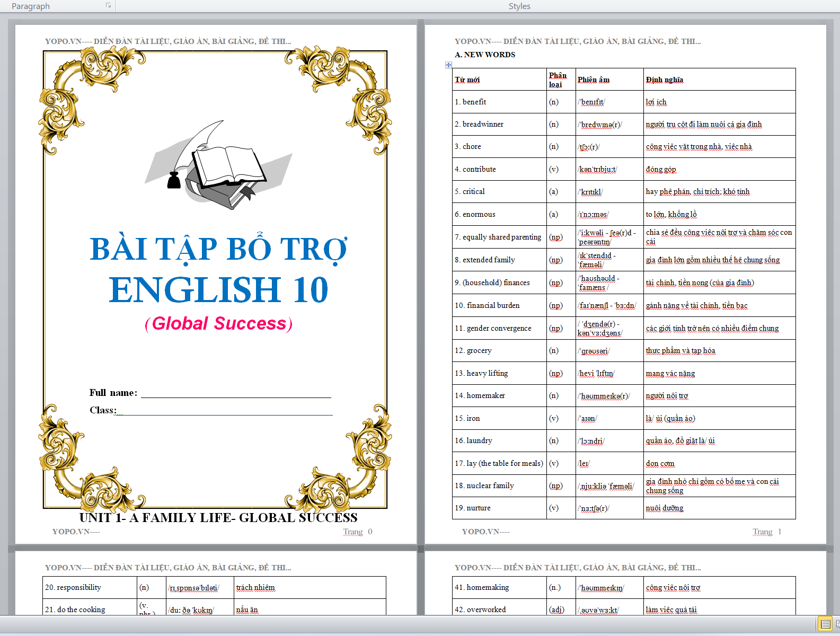840x636 pixels.
Task: Select the book and quill clipart image
Action: pos(219,165)
